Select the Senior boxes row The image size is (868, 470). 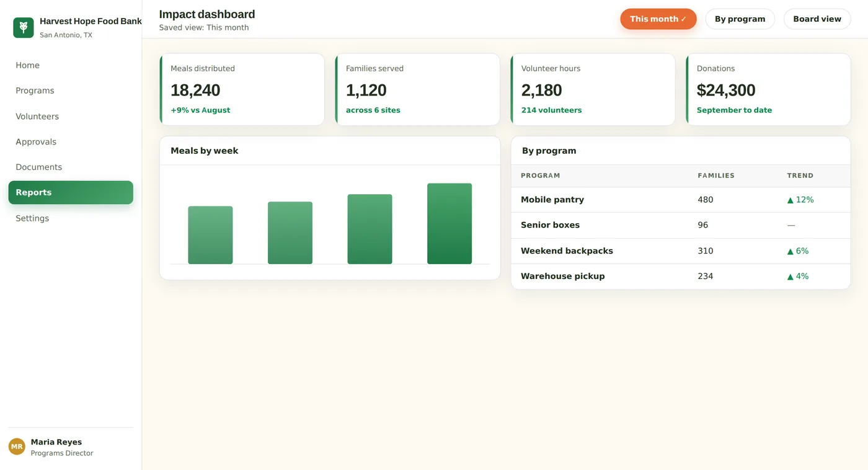pyautogui.click(x=681, y=225)
